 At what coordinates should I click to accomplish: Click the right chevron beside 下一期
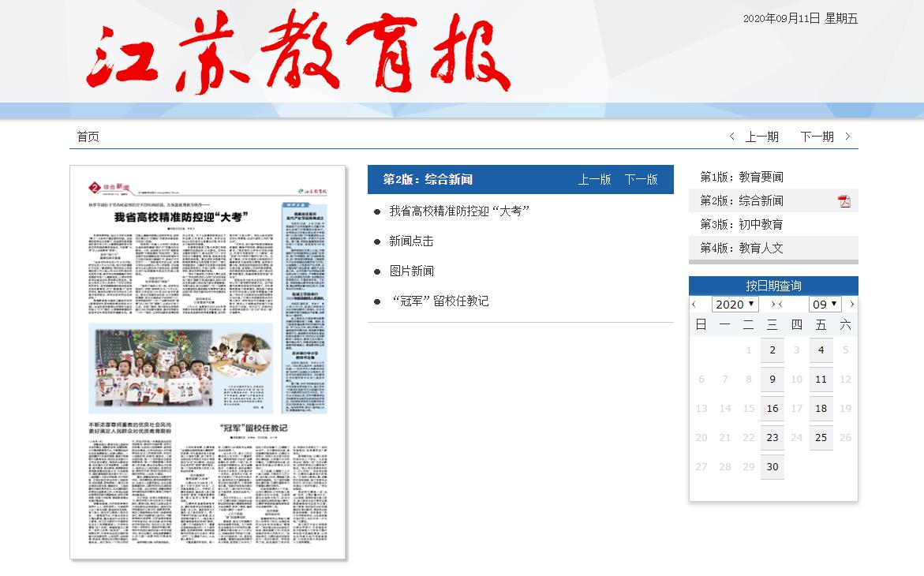tap(848, 137)
